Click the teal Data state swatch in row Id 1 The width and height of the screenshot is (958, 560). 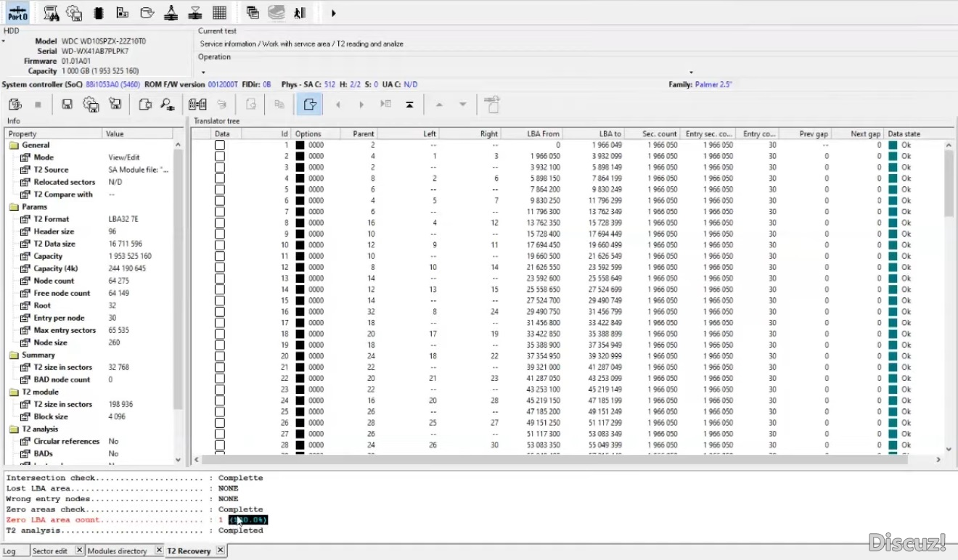coord(893,145)
